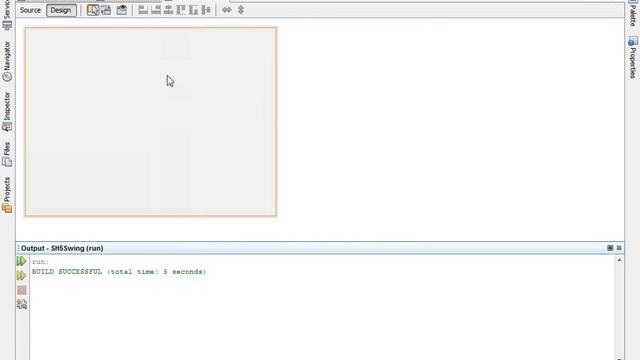Viewport: 640px width, 360px height.
Task: Open the Palette side panel
Action: point(633,13)
